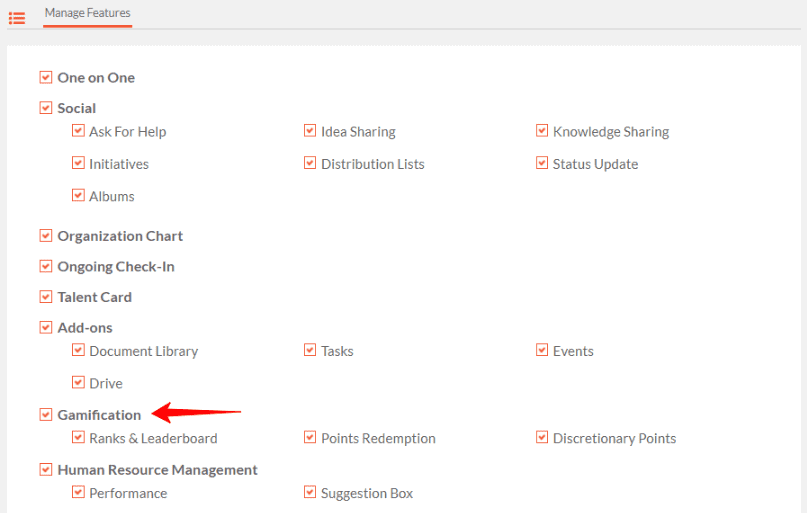Uncheck the Talent Card feature
The image size is (807, 513).
point(46,296)
